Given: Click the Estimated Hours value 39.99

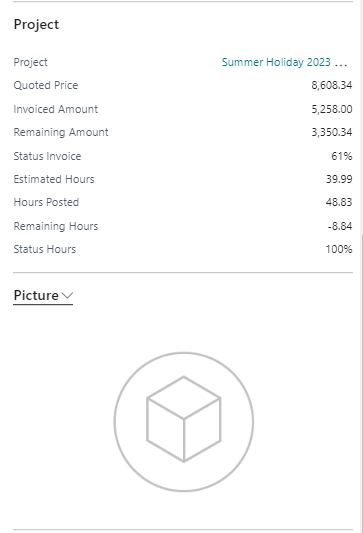Looking at the screenshot, I should (x=339, y=179).
